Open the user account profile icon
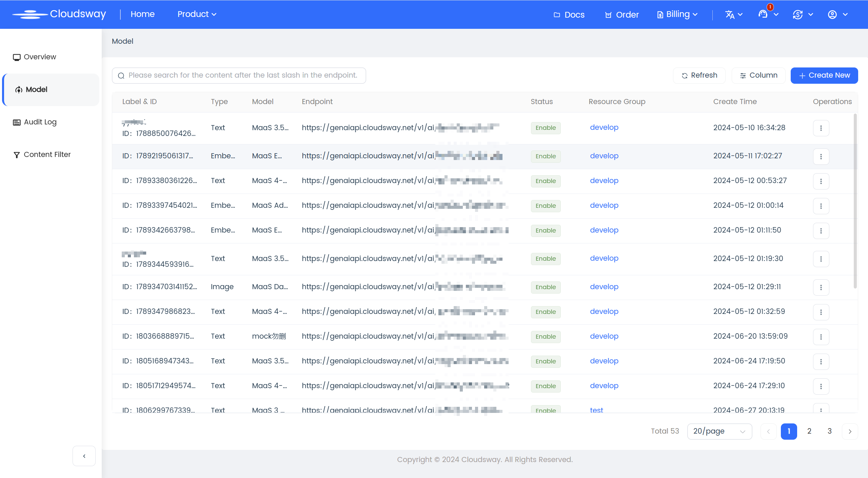 click(832, 15)
